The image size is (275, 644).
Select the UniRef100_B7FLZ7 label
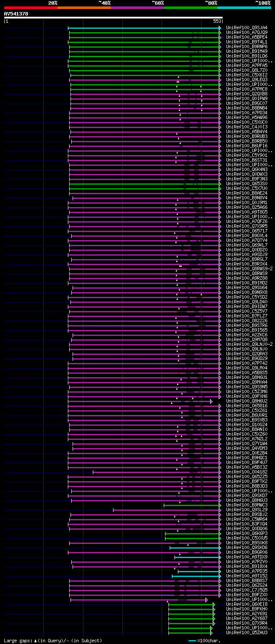click(x=247, y=316)
